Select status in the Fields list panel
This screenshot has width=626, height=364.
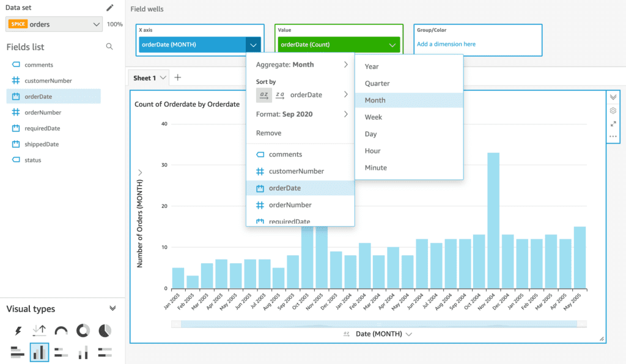tap(54, 160)
